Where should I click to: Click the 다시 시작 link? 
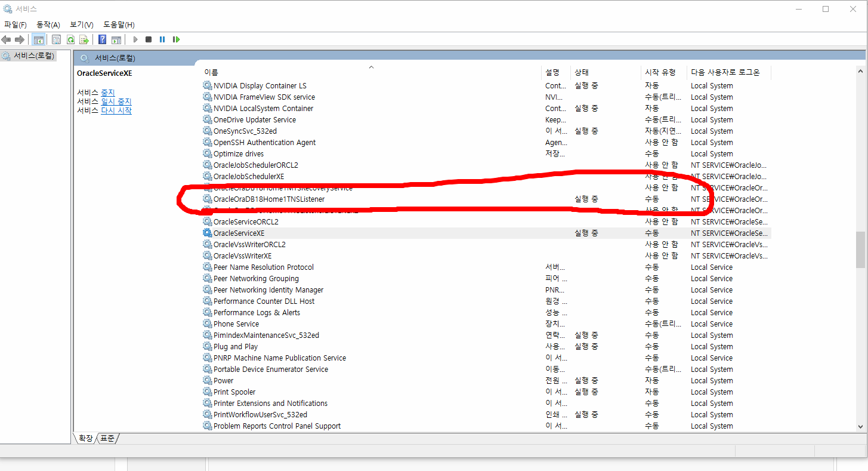coord(116,111)
